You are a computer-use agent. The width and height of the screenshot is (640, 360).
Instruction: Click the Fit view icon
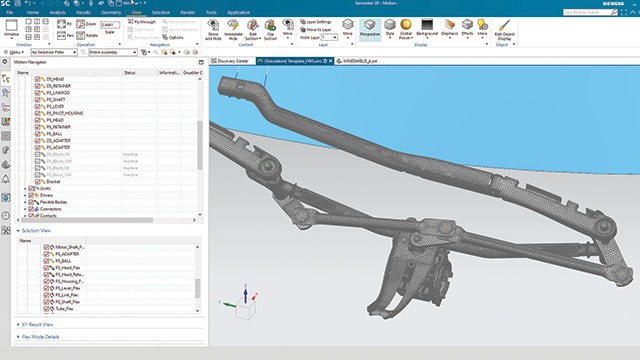tap(61, 24)
